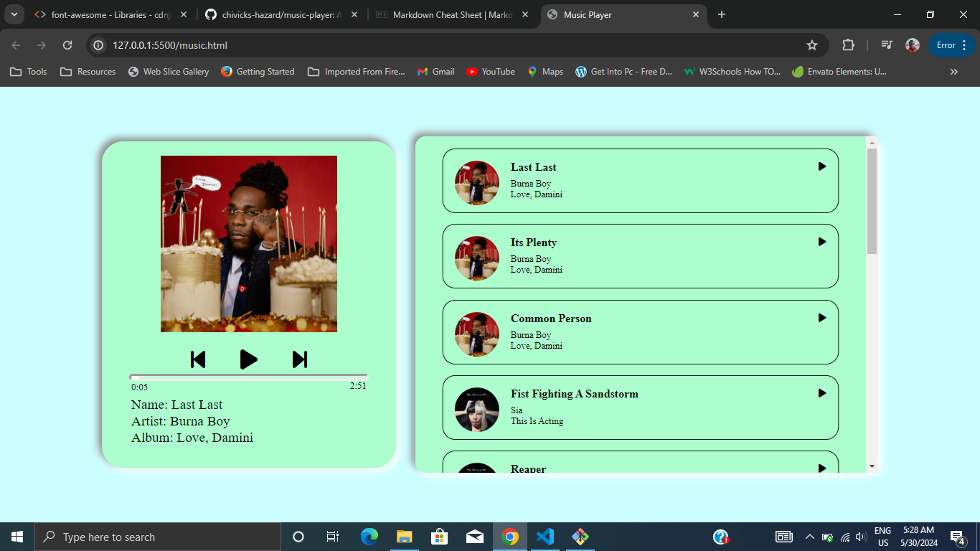Viewport: 980px width, 551px height.
Task: Click the large album cover art
Action: click(249, 244)
